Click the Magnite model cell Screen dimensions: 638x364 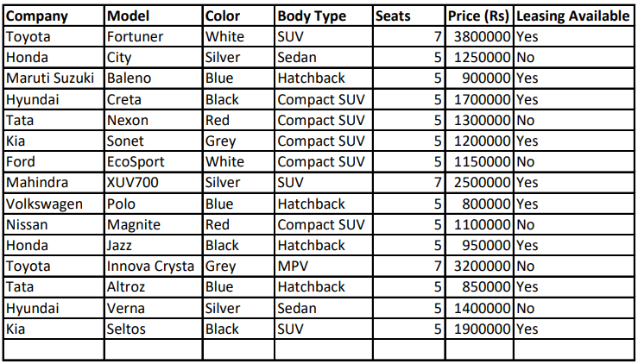133,225
